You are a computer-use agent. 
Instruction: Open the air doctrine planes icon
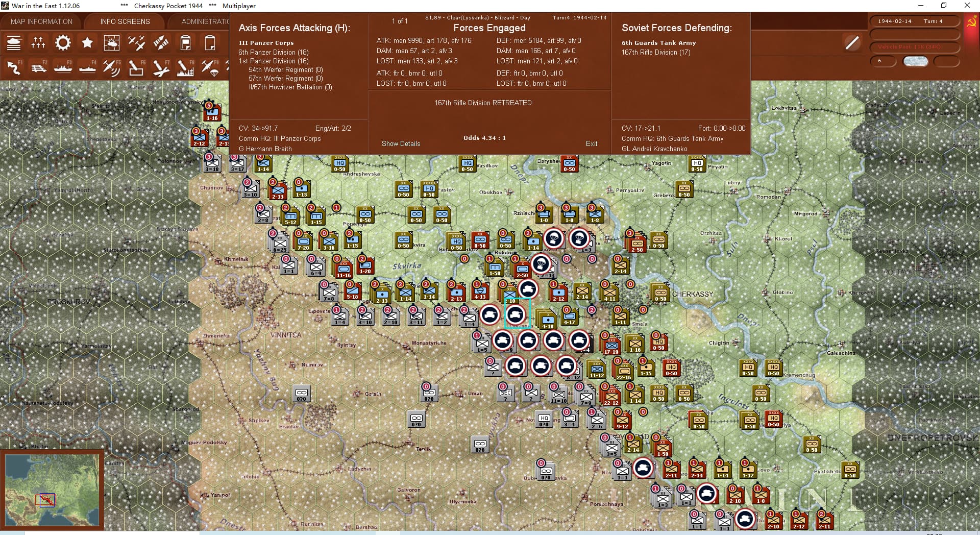(x=136, y=43)
